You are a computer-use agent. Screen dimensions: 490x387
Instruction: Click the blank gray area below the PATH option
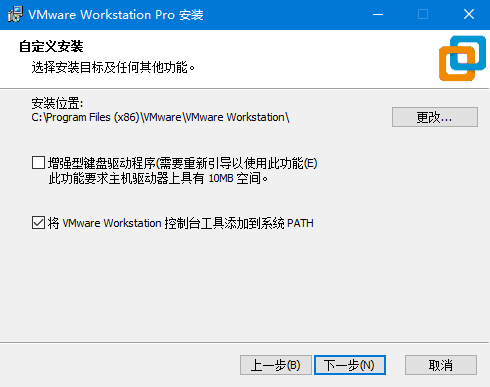click(x=245, y=287)
